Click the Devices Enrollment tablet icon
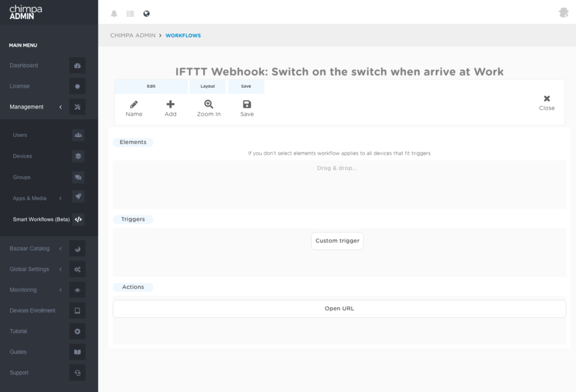 click(x=77, y=310)
